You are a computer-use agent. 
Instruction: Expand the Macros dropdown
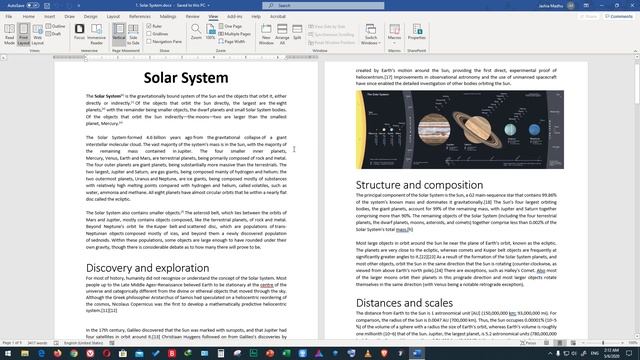(394, 34)
